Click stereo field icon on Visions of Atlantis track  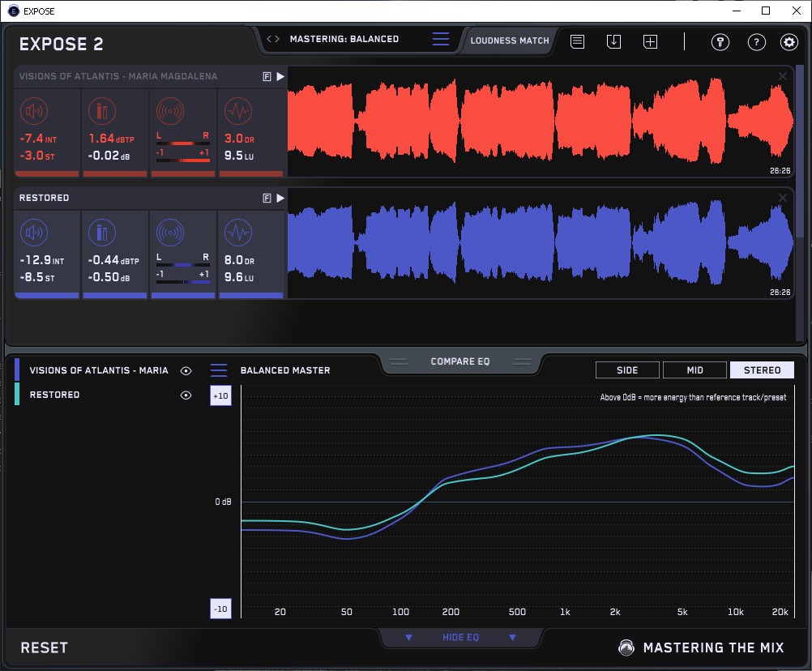coord(170,111)
